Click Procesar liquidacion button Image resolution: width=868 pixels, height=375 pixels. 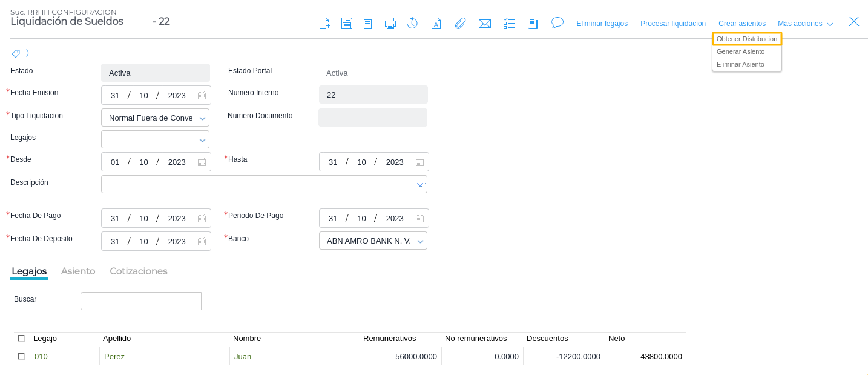[672, 24]
